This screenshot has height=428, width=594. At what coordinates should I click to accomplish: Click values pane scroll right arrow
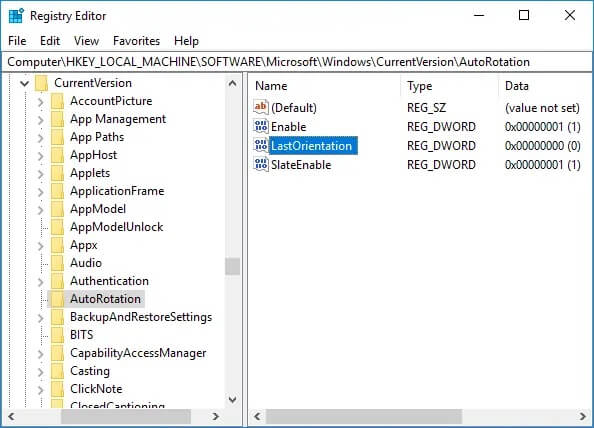coord(583,417)
